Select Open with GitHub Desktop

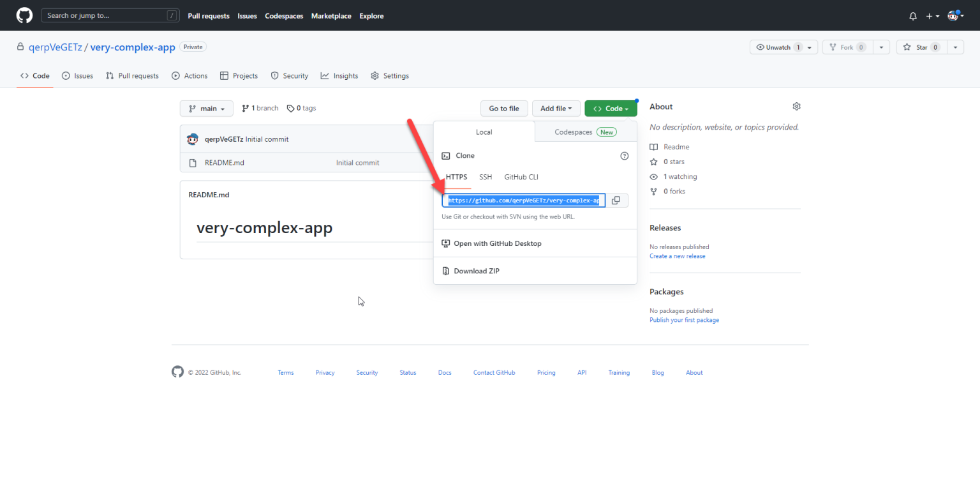click(x=491, y=243)
